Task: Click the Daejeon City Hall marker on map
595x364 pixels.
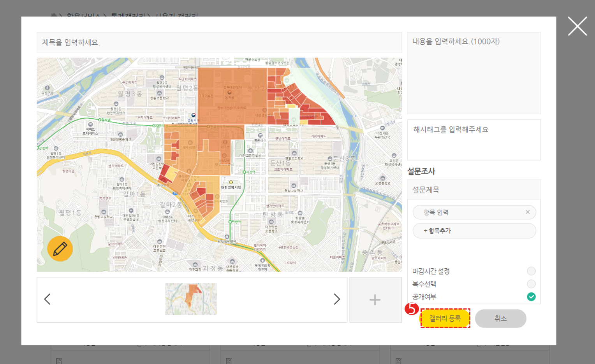Action: [x=231, y=182]
